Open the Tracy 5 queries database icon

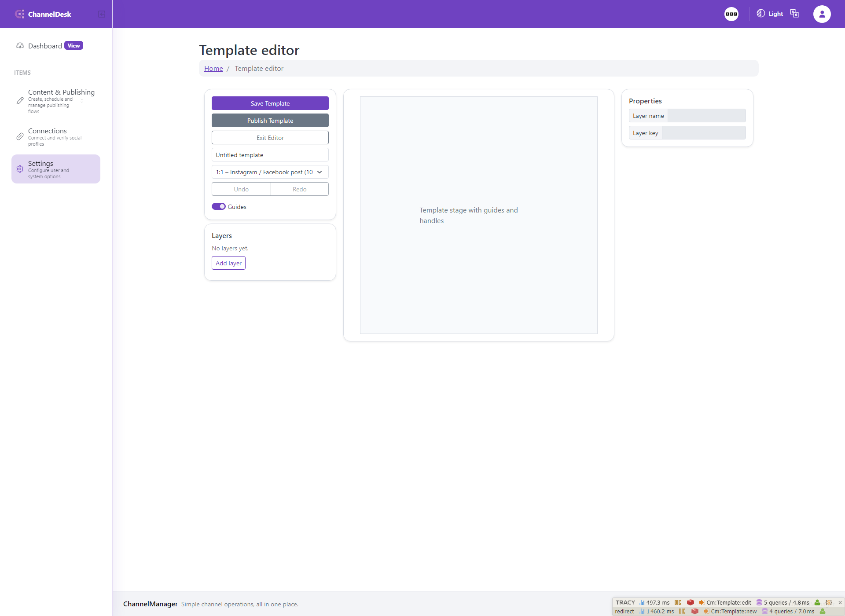pyautogui.click(x=759, y=602)
